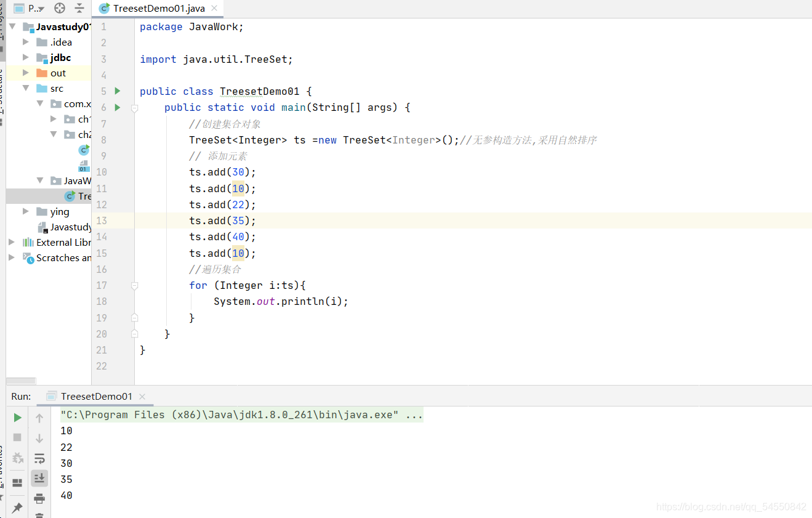Image resolution: width=812 pixels, height=518 pixels.
Task: Click the Restore Layout icon in Run panel
Action: click(18, 482)
